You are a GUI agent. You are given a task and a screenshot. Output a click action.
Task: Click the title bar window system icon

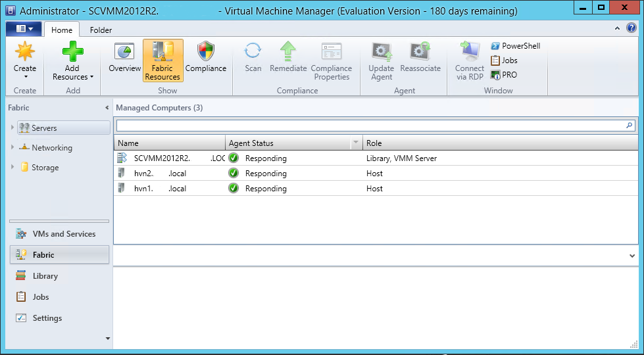click(12, 11)
